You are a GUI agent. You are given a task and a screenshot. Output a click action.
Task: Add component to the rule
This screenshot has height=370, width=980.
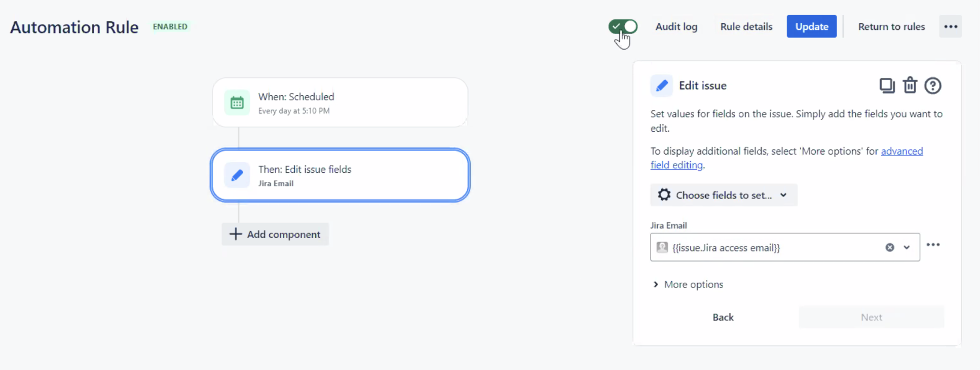[x=275, y=234]
